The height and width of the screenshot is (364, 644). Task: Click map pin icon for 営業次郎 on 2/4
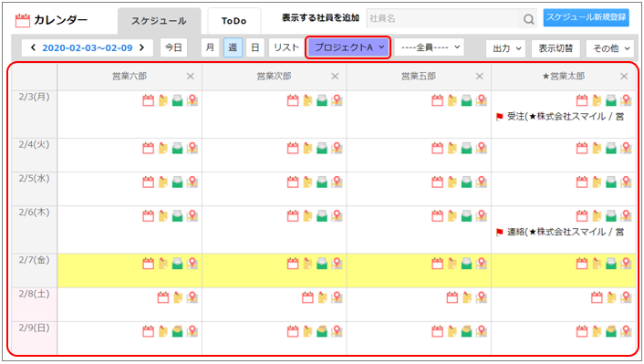coord(337,148)
